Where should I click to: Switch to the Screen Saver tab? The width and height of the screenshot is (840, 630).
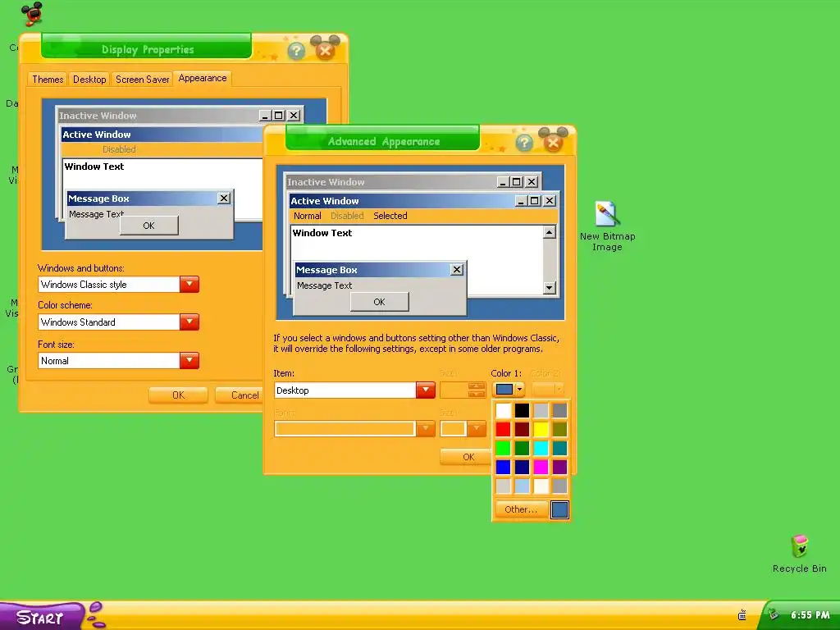142,80
